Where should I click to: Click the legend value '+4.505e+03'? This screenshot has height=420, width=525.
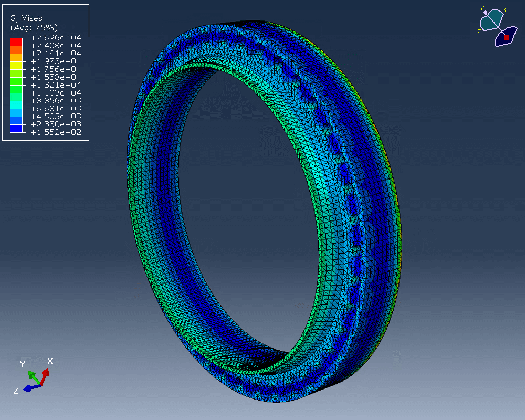click(x=56, y=116)
